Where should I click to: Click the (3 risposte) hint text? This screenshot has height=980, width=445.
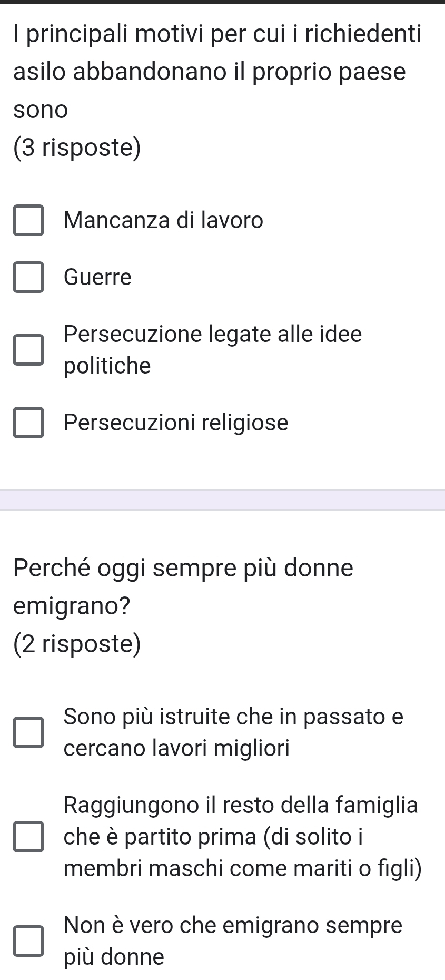pyautogui.click(x=77, y=148)
